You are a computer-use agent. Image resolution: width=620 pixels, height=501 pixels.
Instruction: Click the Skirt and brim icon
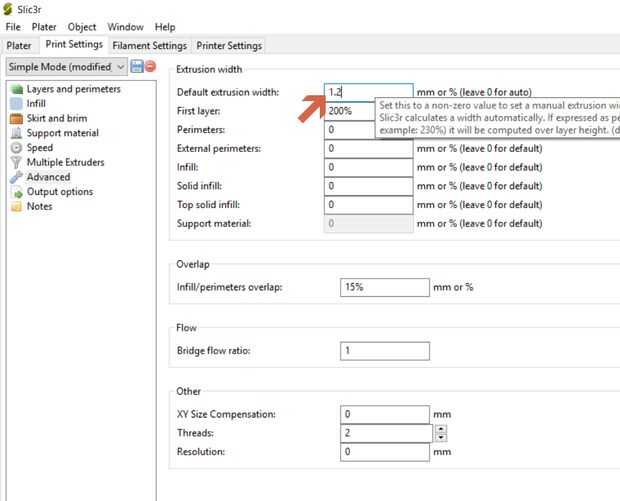16,118
